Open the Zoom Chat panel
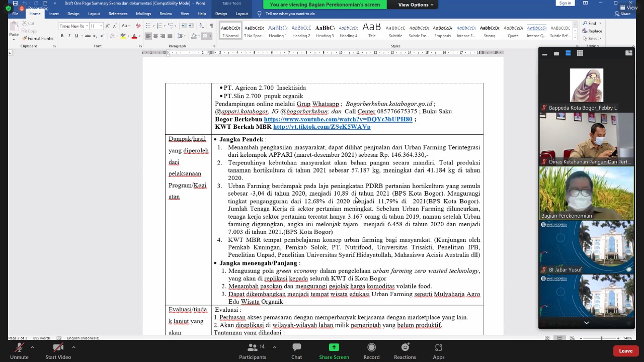The width and height of the screenshot is (644, 362). click(297, 350)
